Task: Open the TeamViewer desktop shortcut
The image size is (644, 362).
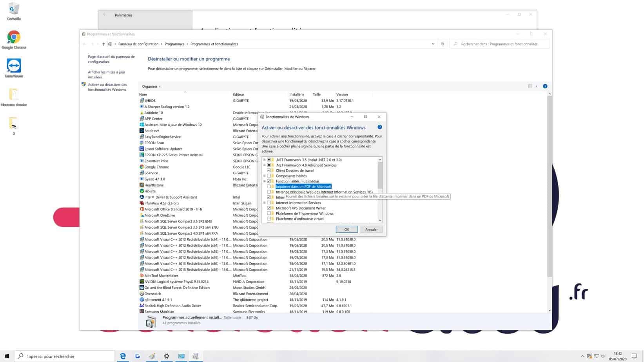Action: (x=14, y=69)
